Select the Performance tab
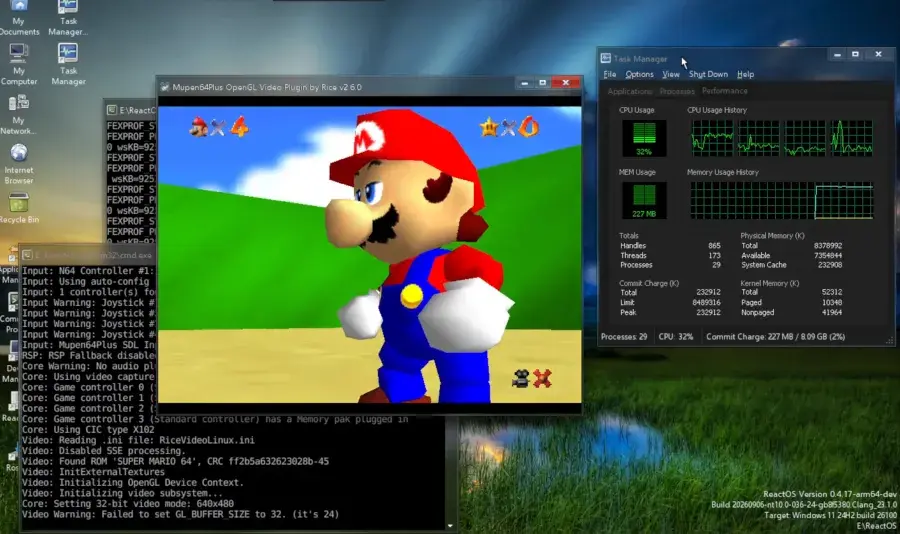 (724, 91)
